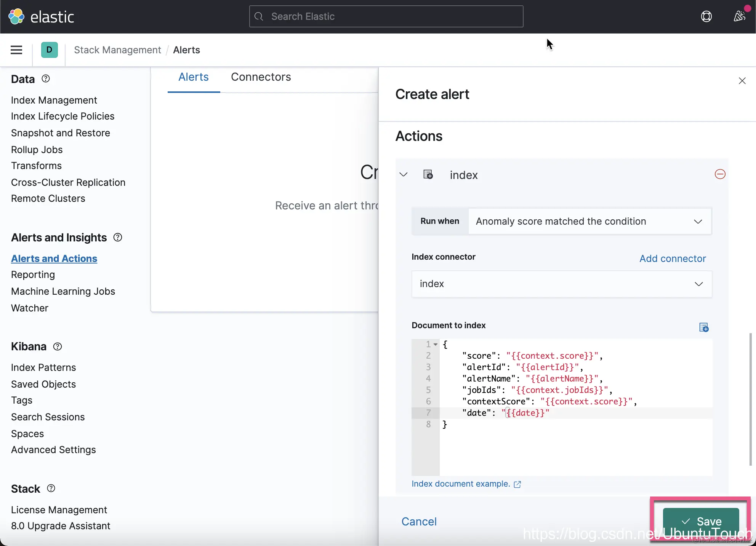Click the flyout vertical scrollbar
Image resolution: width=756 pixels, height=546 pixels.
750,399
